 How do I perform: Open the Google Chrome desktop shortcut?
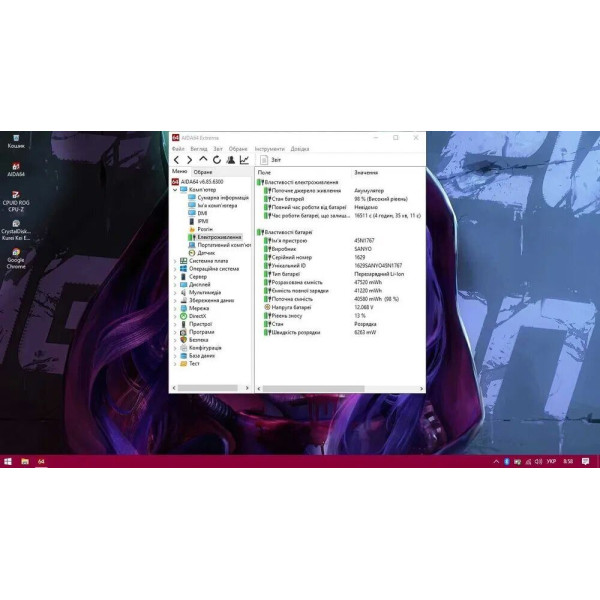click(16, 259)
